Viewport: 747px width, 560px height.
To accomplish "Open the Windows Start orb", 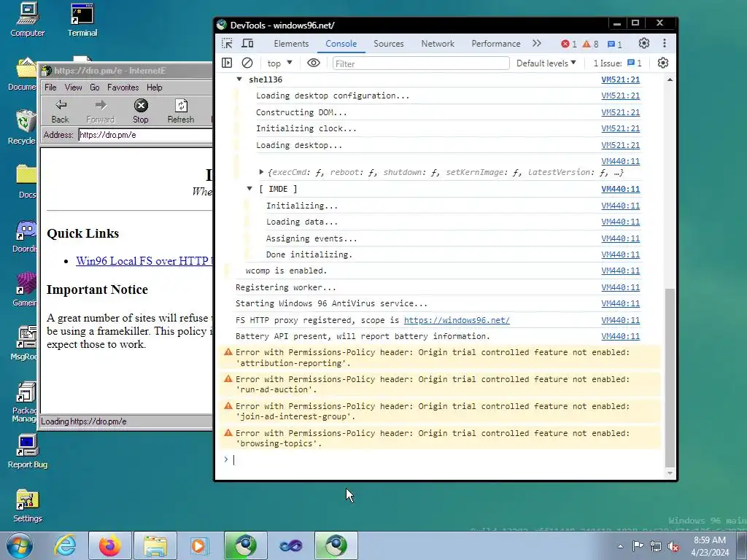I will (19, 545).
